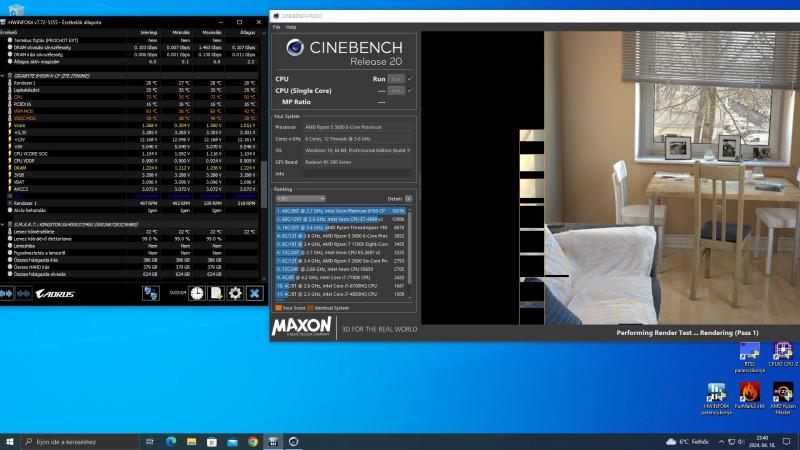Switch to HWiNFO taskbar button
The width and height of the screenshot is (800, 450).
click(273, 441)
